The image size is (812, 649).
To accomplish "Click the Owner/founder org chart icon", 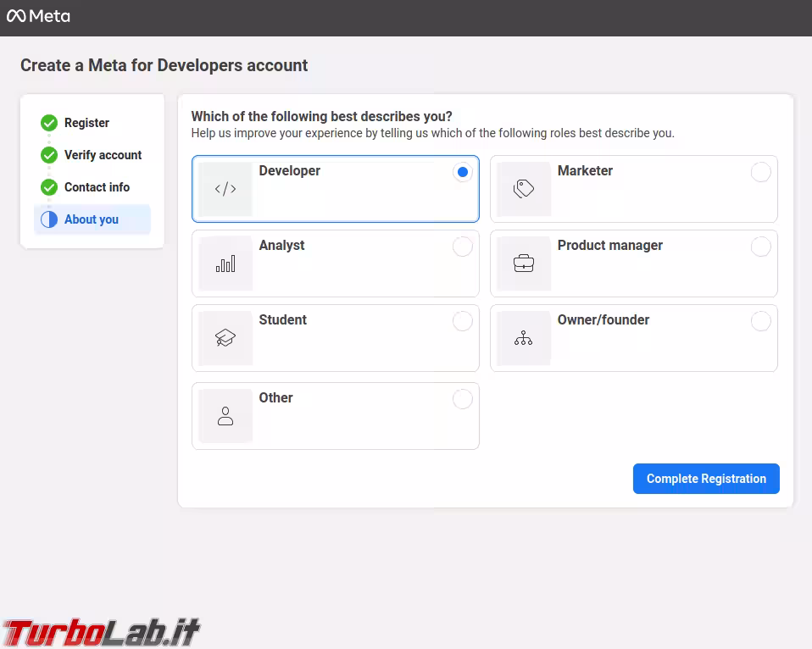I will pyautogui.click(x=524, y=338).
